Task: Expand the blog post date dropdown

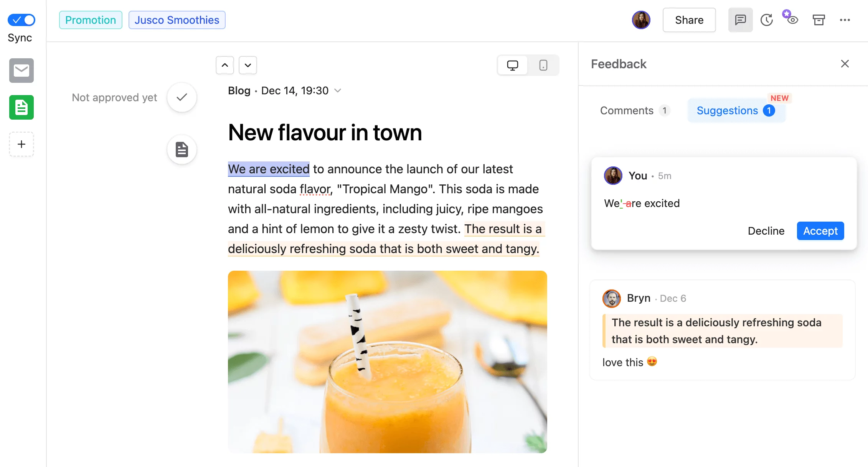Action: (339, 90)
